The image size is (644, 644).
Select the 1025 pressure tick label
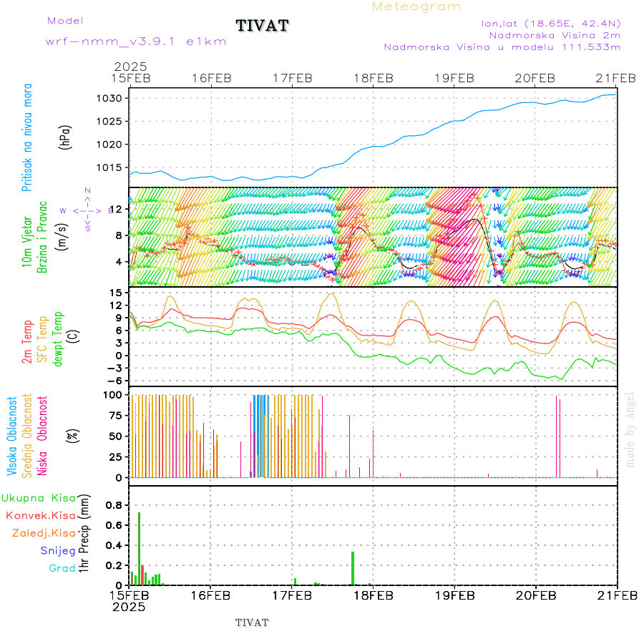(x=109, y=121)
